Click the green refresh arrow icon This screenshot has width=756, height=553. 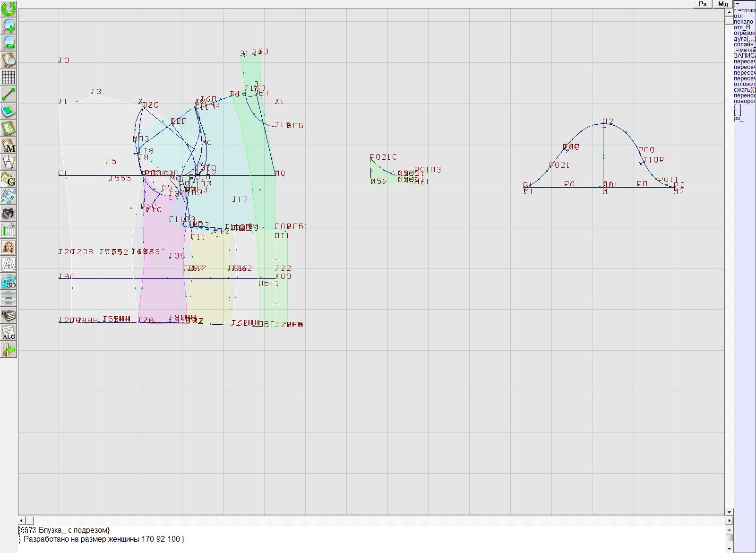point(9,8)
